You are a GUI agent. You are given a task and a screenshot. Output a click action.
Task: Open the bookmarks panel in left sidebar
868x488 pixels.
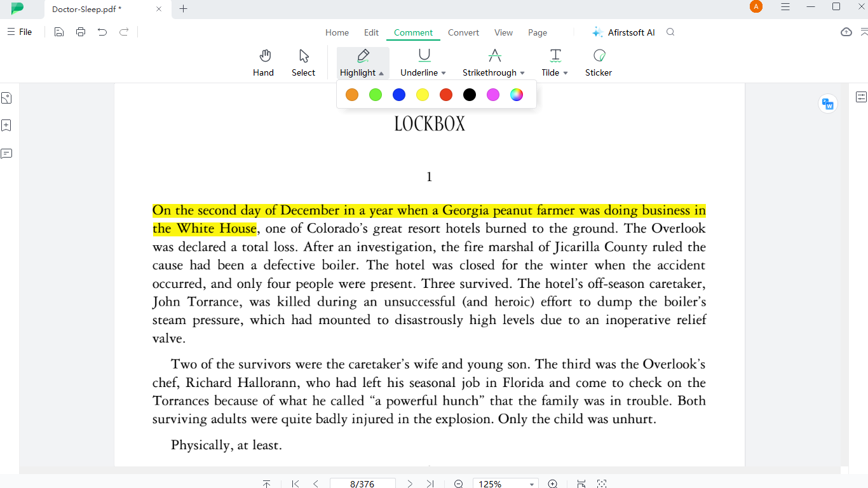click(6, 126)
